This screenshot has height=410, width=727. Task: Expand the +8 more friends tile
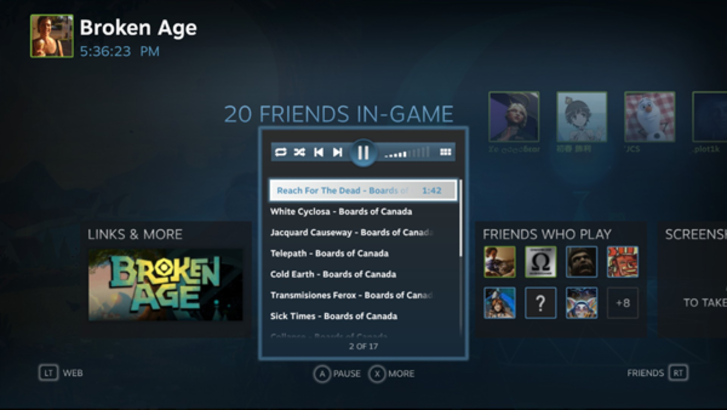point(623,303)
